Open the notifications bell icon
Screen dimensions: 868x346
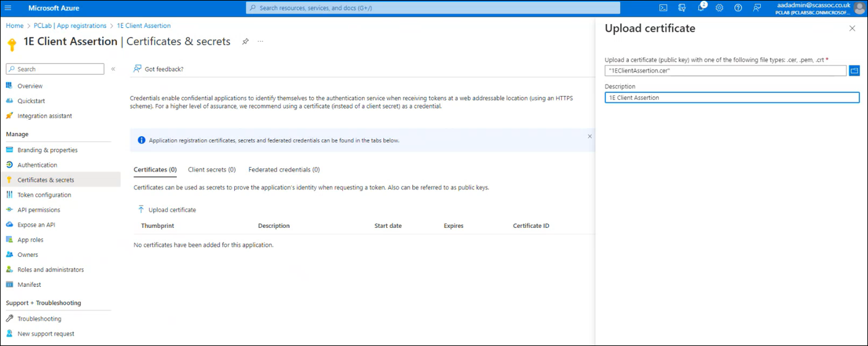701,8
